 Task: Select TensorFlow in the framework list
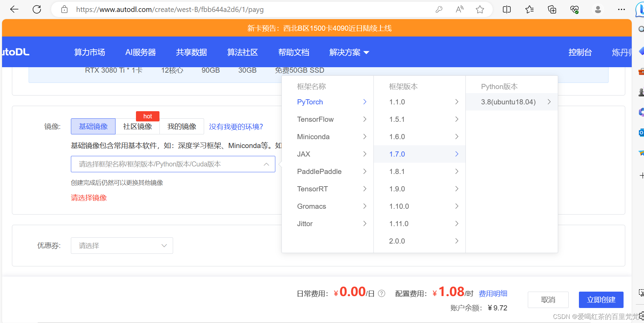tap(328, 119)
